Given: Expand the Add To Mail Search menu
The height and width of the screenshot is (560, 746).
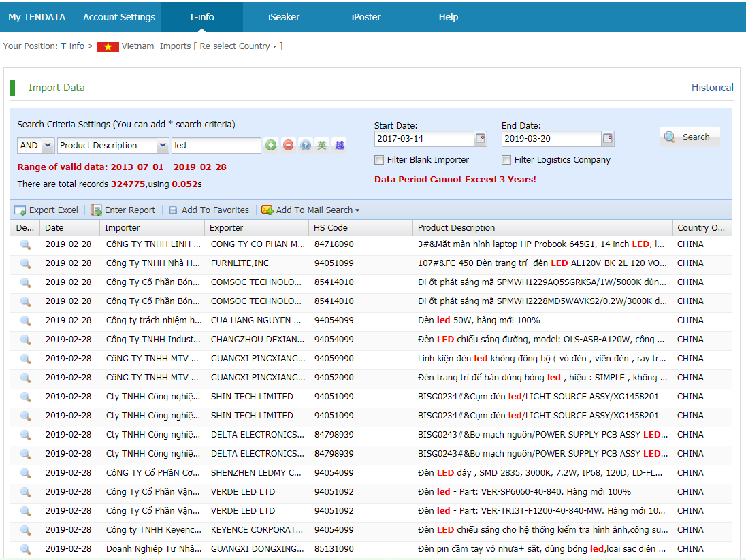Looking at the screenshot, I should (x=310, y=210).
